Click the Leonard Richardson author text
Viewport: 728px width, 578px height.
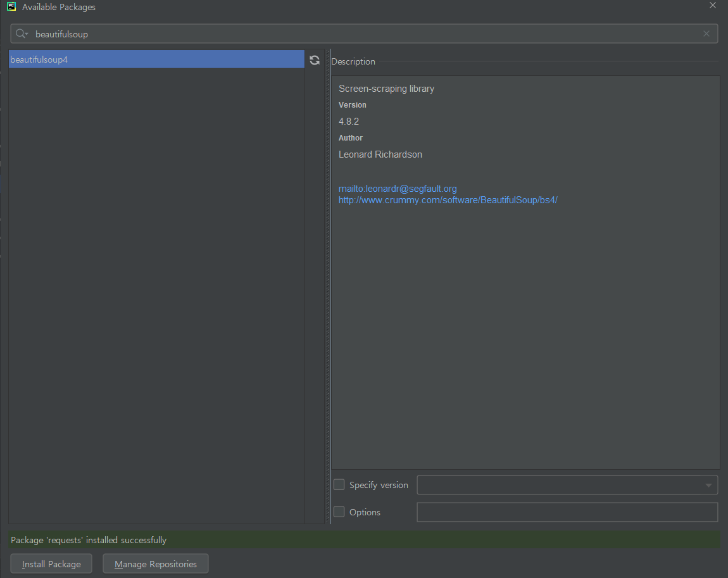point(380,154)
